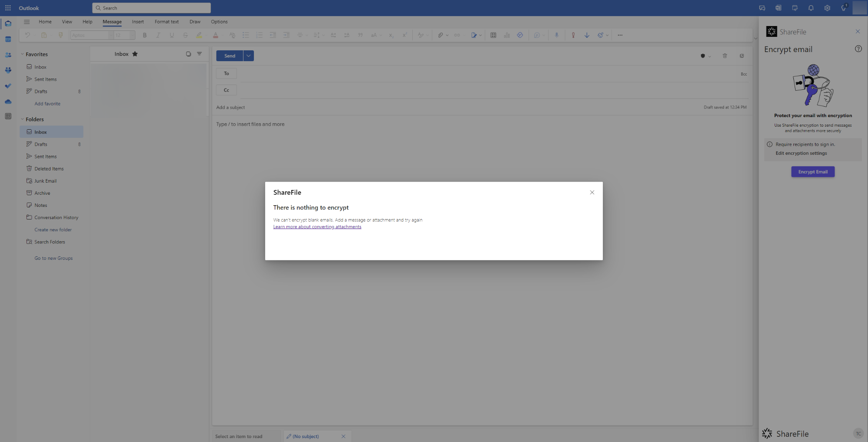Open the Format text ribbon tab
The width and height of the screenshot is (868, 442).
tap(167, 22)
